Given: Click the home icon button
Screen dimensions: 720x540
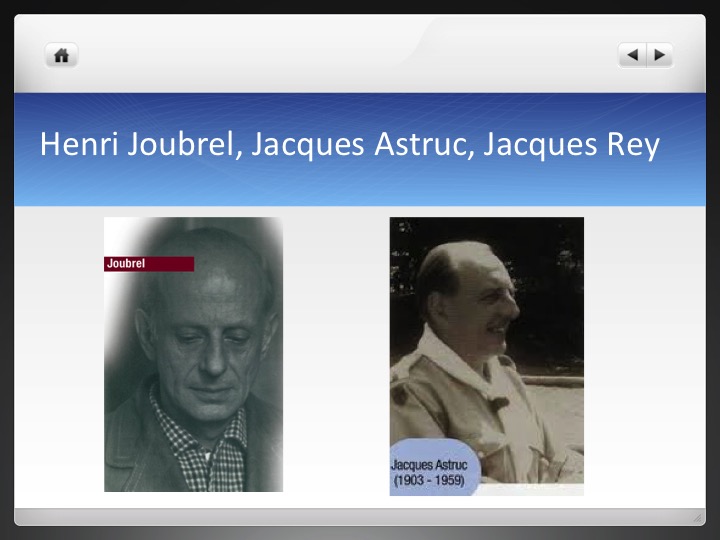Looking at the screenshot, I should point(61,56).
